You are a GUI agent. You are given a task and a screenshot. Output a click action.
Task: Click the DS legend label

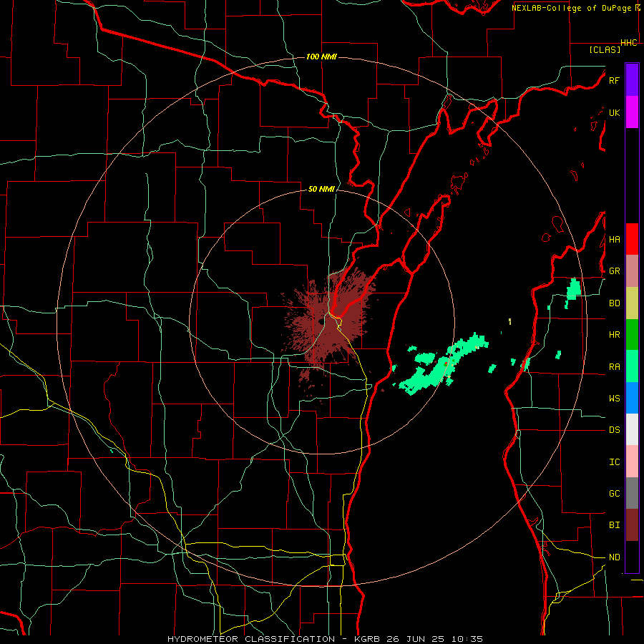pos(614,430)
